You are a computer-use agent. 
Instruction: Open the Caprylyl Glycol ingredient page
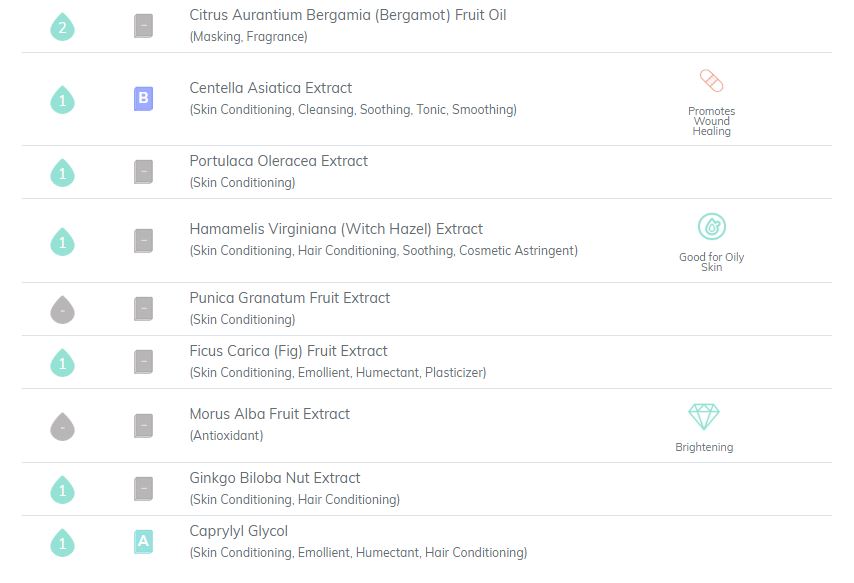coord(239,531)
